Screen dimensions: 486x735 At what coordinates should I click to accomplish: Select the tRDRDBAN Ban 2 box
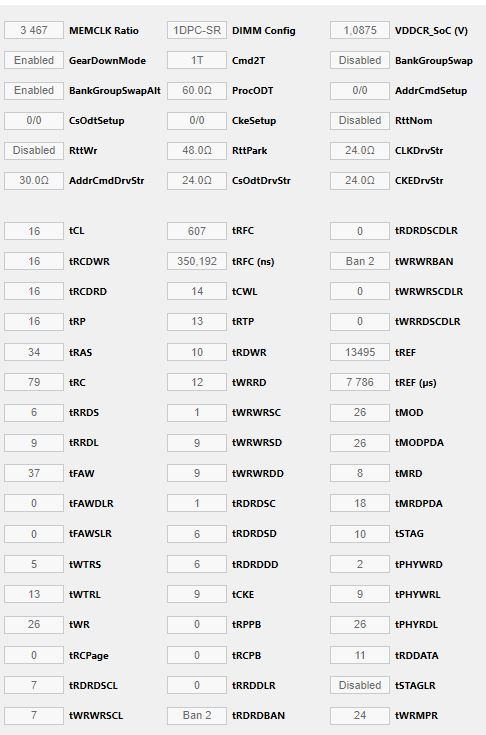[197, 715]
